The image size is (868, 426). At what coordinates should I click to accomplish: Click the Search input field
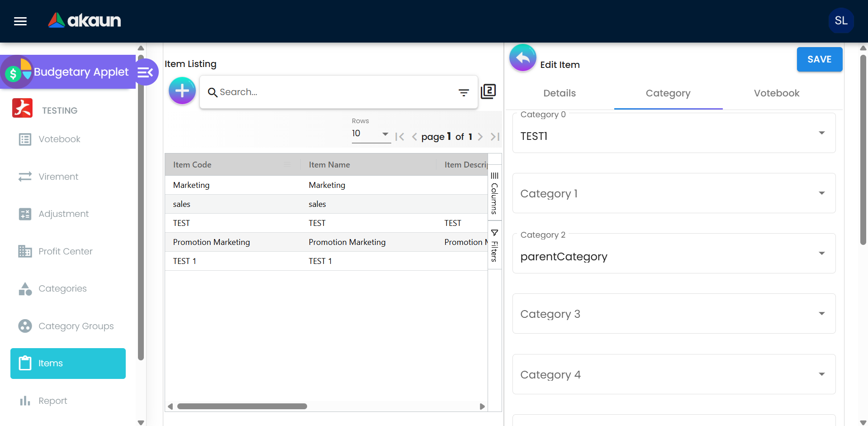(x=335, y=92)
